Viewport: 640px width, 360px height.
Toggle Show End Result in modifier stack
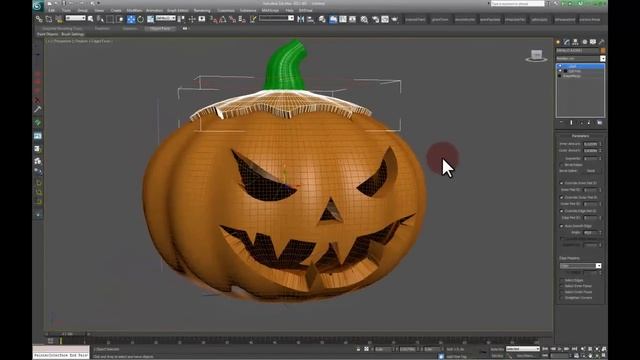(x=571, y=122)
